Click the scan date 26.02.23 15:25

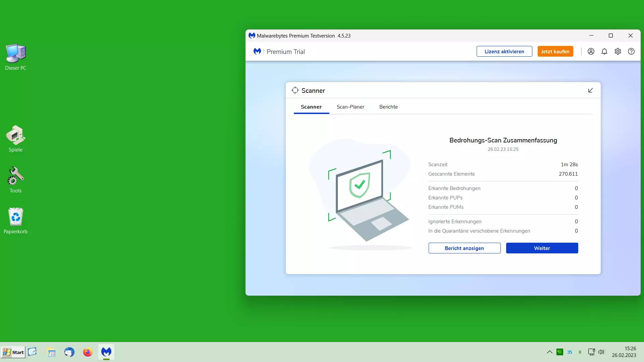coord(503,149)
